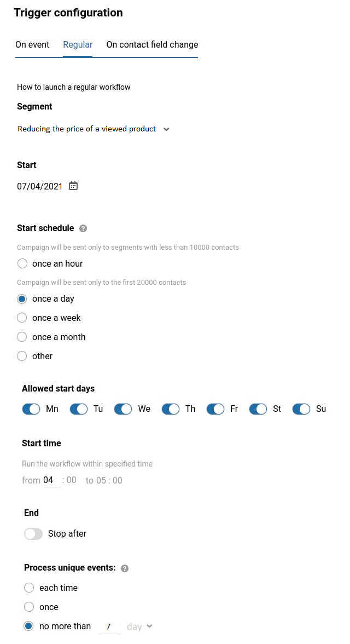
Task: Switch to the On event tab
Action: click(x=32, y=45)
